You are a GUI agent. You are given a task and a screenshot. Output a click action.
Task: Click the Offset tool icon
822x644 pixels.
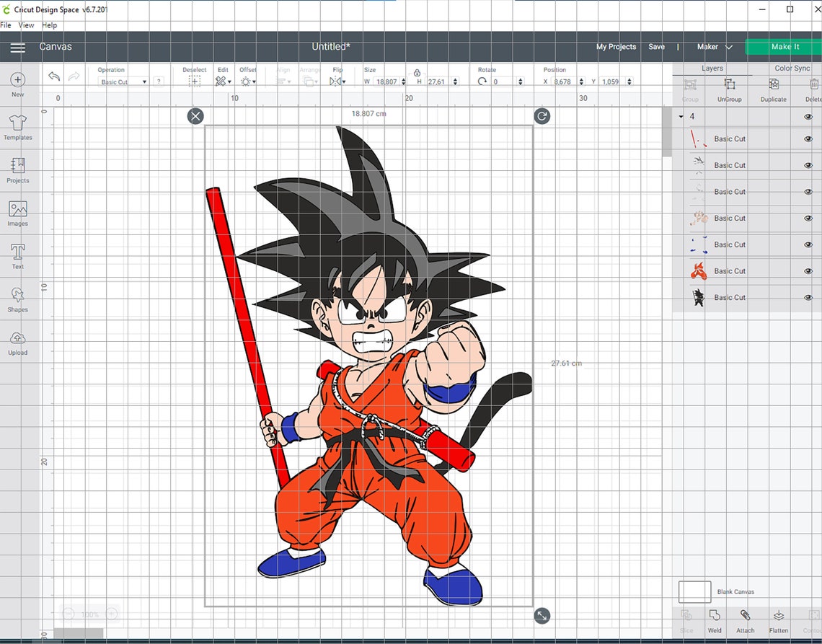[x=245, y=81]
